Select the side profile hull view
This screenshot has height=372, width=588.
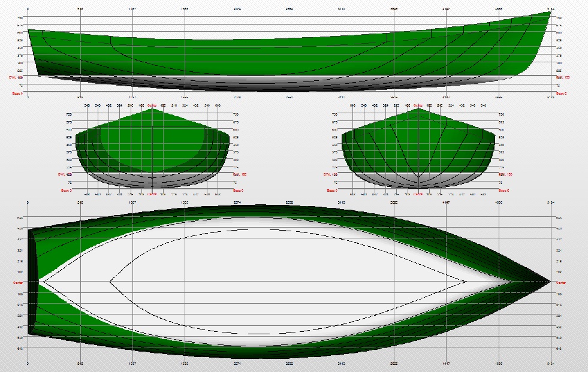tap(290, 52)
